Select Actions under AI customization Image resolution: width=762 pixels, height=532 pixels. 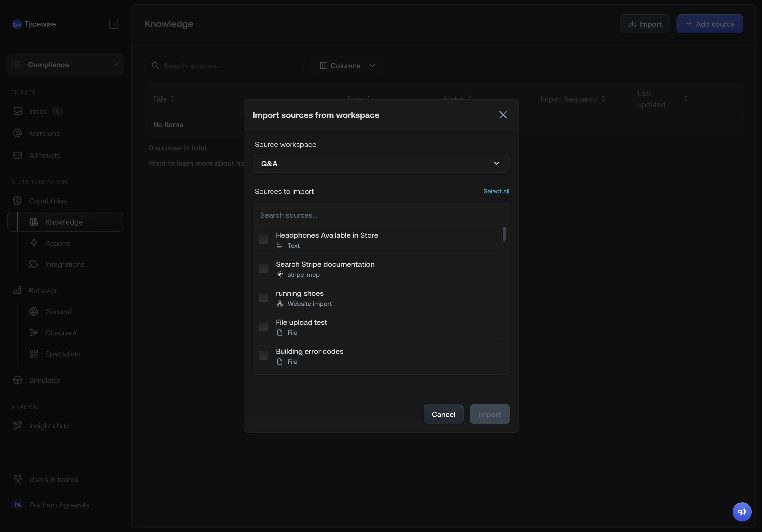[x=57, y=243]
